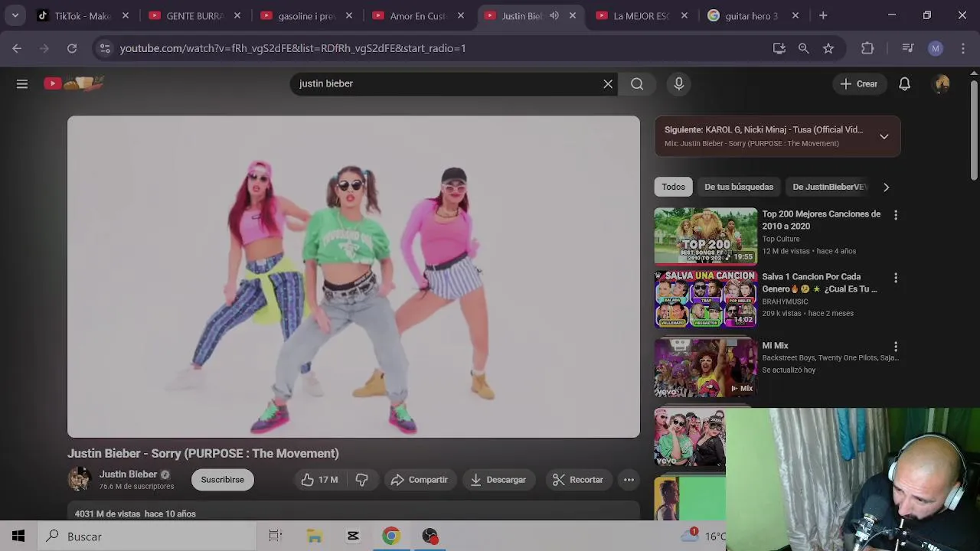The width and height of the screenshot is (980, 551).
Task: Open Chrome profile M avatar
Action: coord(936,48)
